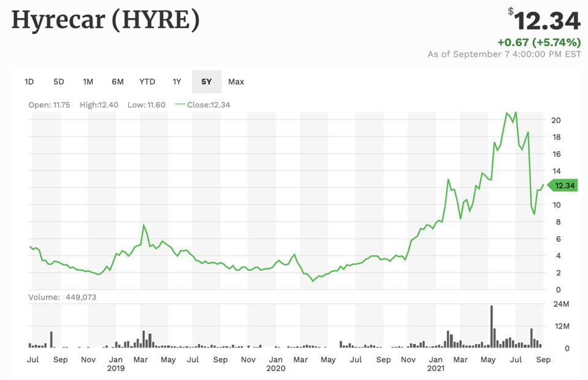Viewport: 588px width, 380px height.
Task: Click the green Close legend line
Action: [x=180, y=104]
